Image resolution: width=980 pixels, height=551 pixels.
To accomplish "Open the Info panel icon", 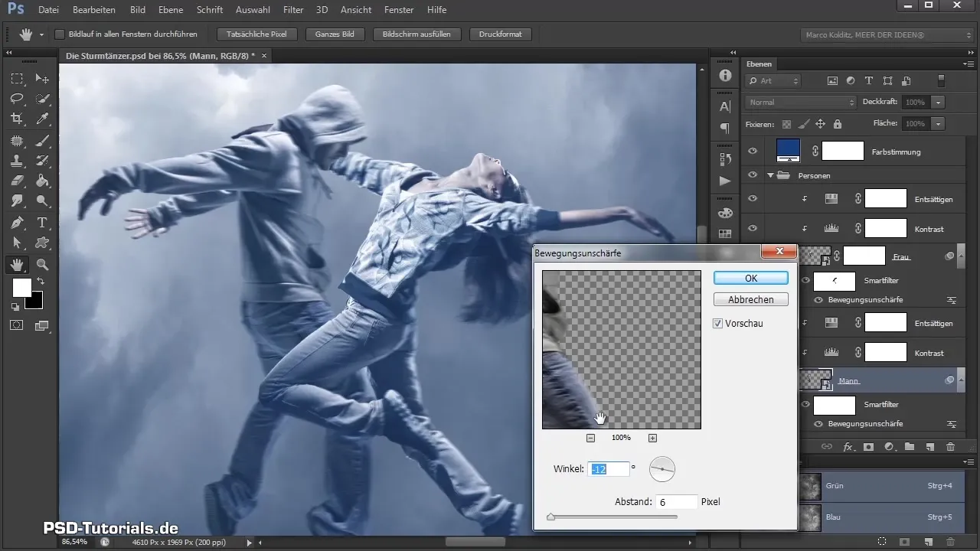I will [725, 76].
